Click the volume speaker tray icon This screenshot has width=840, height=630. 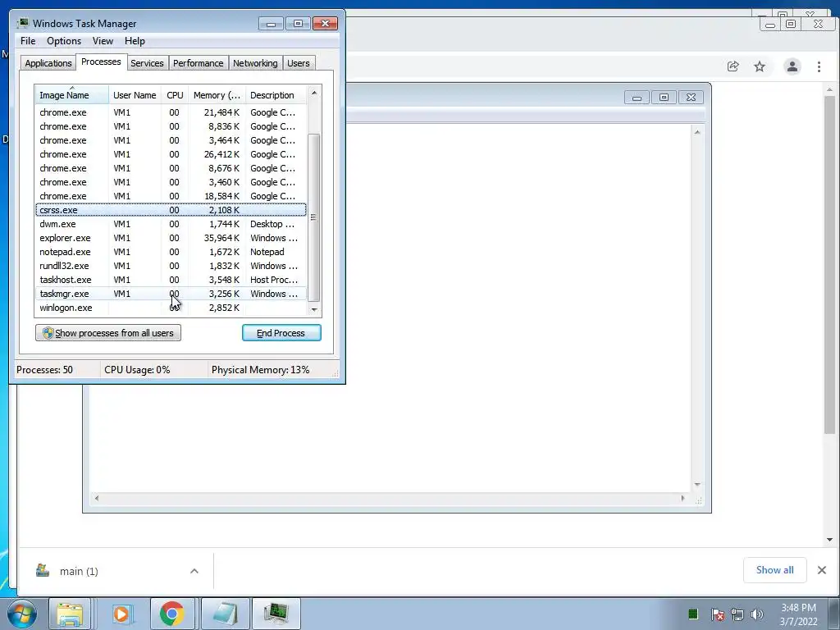[757, 614]
